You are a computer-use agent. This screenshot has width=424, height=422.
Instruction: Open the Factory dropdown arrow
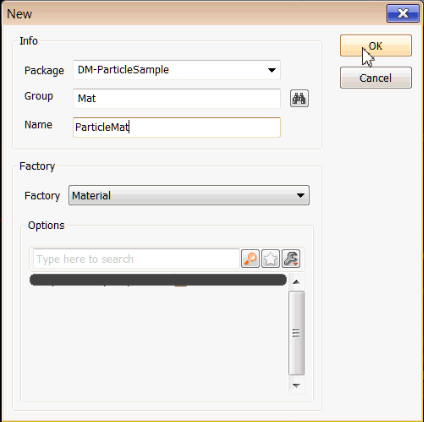tap(300, 195)
